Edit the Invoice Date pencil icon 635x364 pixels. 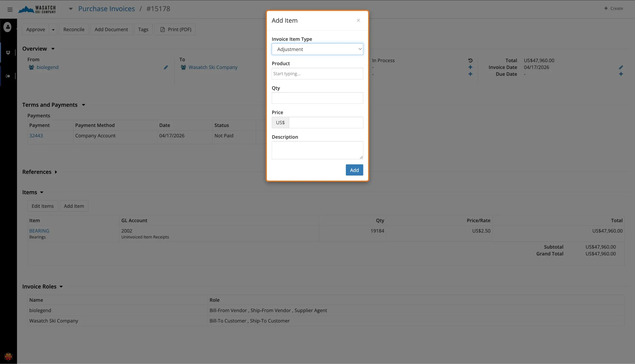point(621,67)
